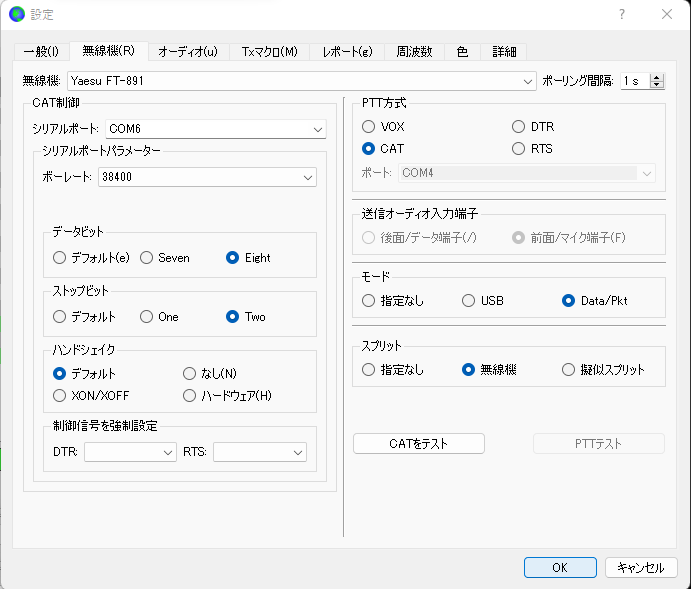691x589 pixels.
Task: Select One stop bit radio button
Action: [x=146, y=317]
